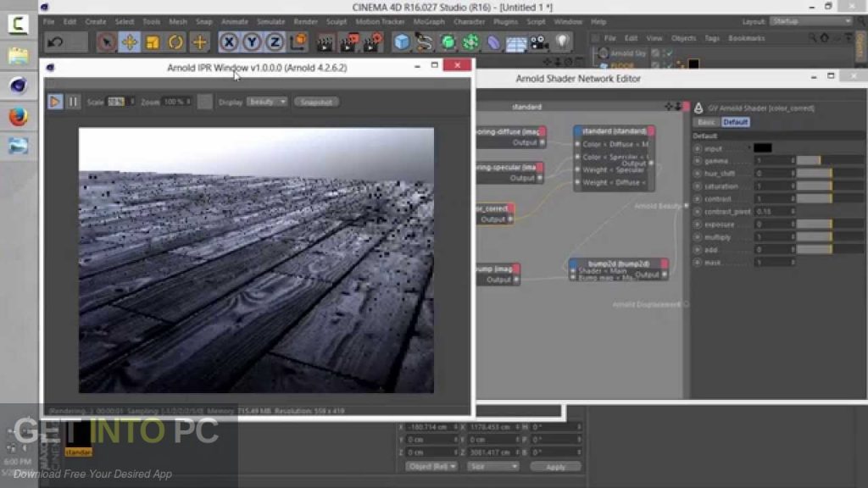Activate the Scale tool
Screen dimensions: 868x488
point(153,42)
